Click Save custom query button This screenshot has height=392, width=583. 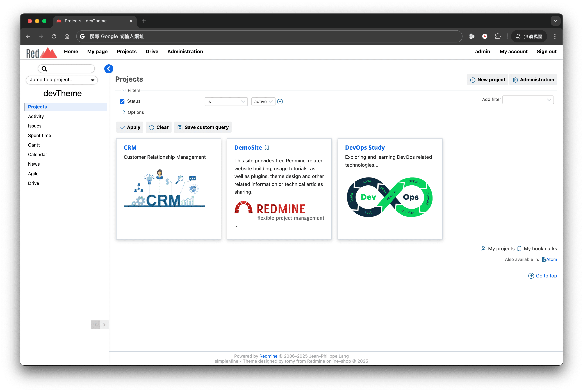[203, 127]
